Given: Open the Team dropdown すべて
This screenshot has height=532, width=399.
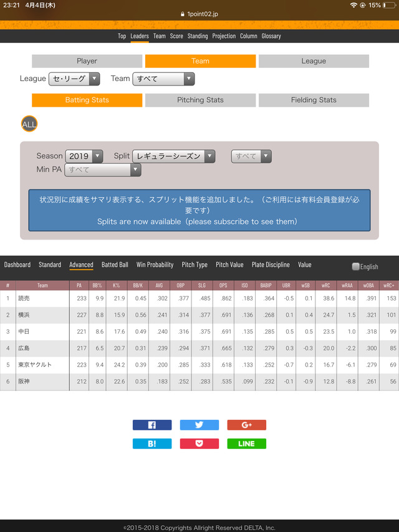Looking at the screenshot, I should click(163, 79).
